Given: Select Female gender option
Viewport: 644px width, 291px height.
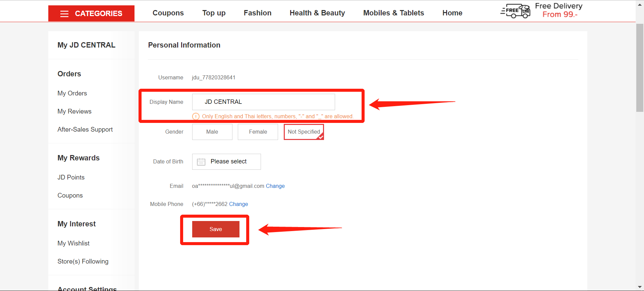Looking at the screenshot, I should [258, 132].
